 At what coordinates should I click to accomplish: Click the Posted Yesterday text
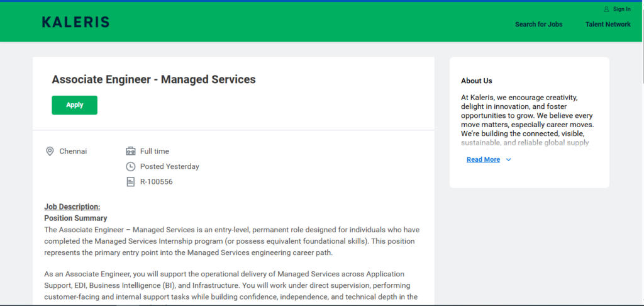[170, 167]
